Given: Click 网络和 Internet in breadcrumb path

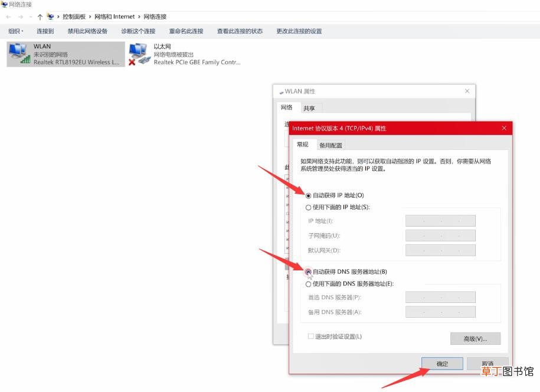Looking at the screenshot, I should (x=114, y=17).
